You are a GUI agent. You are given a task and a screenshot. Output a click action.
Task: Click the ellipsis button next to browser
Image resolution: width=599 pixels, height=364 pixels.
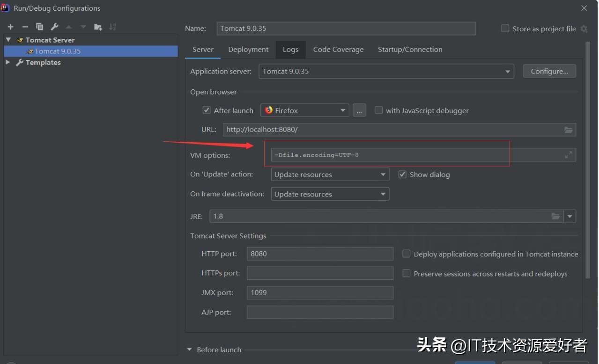[x=359, y=110]
